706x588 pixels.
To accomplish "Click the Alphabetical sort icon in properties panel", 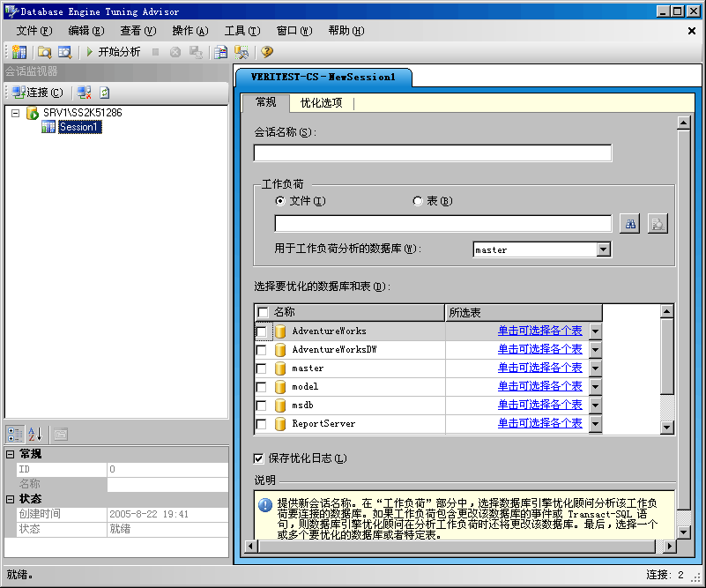I will (x=35, y=435).
